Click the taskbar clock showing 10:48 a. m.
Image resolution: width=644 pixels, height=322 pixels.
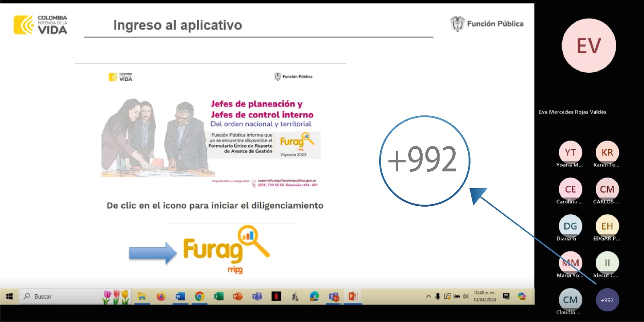pos(485,296)
